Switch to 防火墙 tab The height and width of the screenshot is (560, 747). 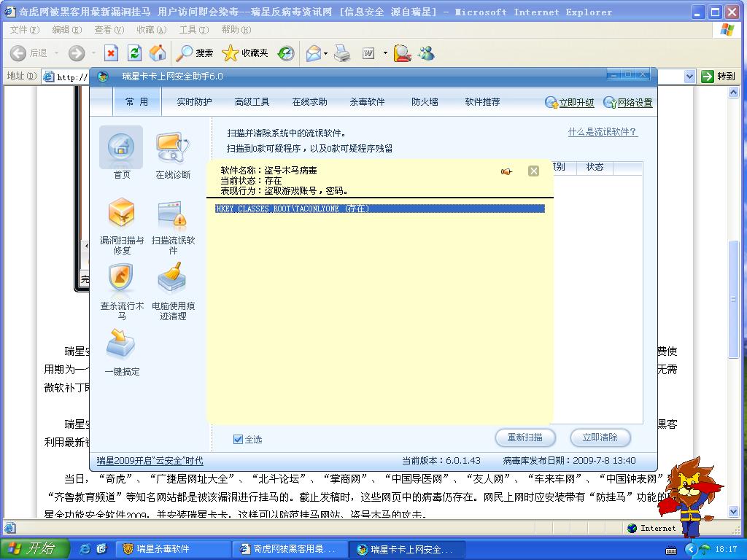pyautogui.click(x=425, y=101)
